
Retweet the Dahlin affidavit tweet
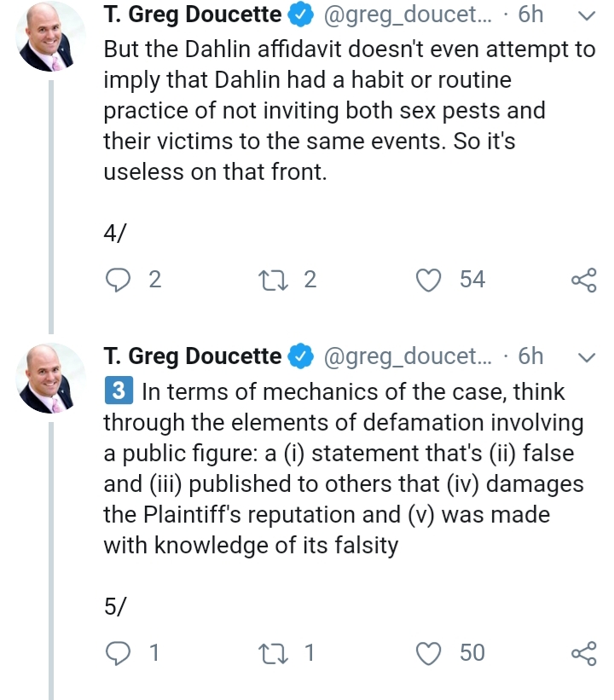[x=273, y=281]
